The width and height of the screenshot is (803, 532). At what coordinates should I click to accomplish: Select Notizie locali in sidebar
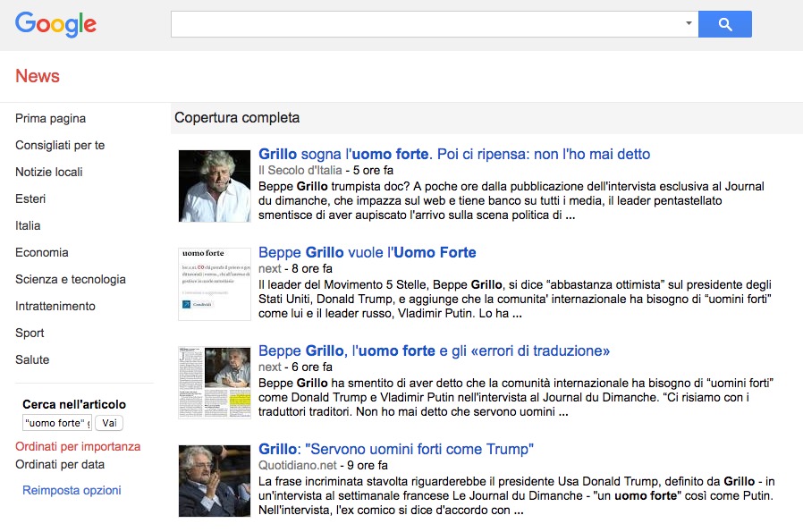(49, 172)
